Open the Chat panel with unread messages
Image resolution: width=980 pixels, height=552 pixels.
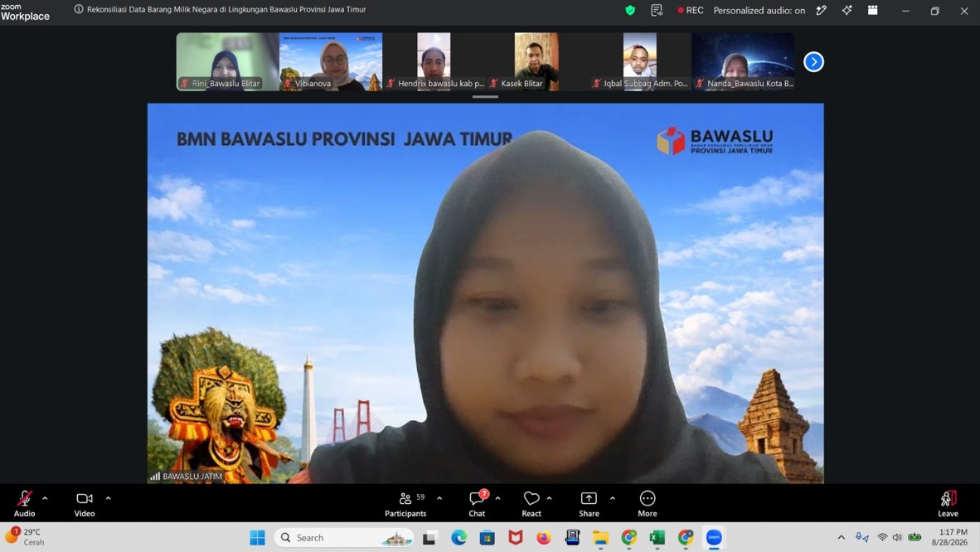478,503
